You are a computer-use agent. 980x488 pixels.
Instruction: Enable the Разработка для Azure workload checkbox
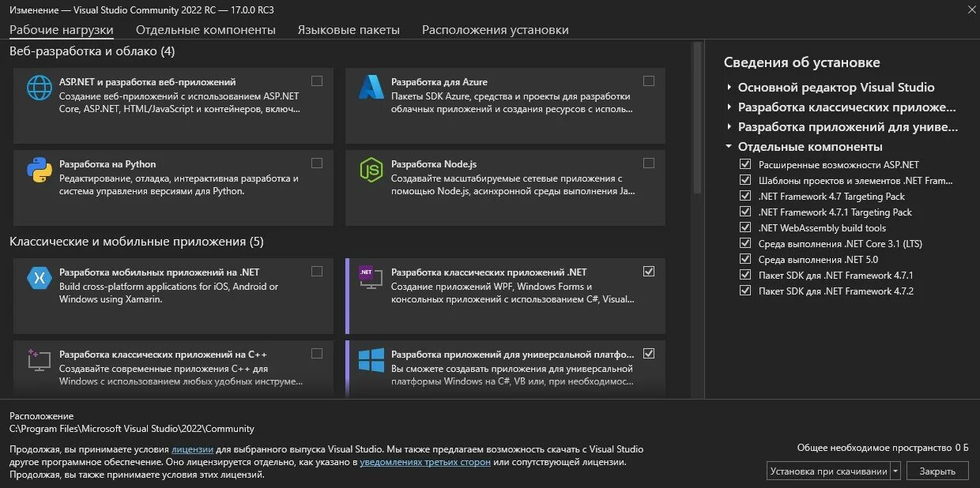pyautogui.click(x=649, y=81)
